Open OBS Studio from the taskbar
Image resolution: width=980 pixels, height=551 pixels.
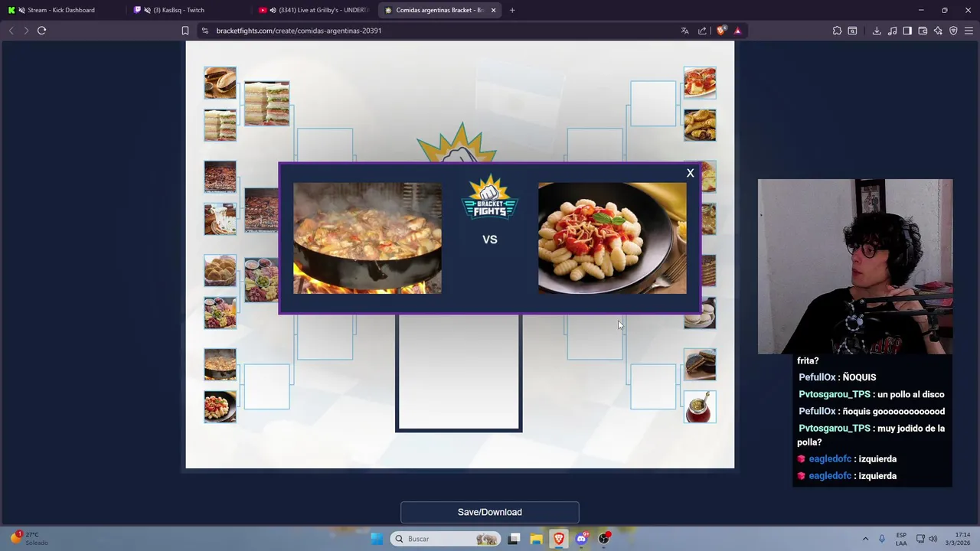pos(604,539)
